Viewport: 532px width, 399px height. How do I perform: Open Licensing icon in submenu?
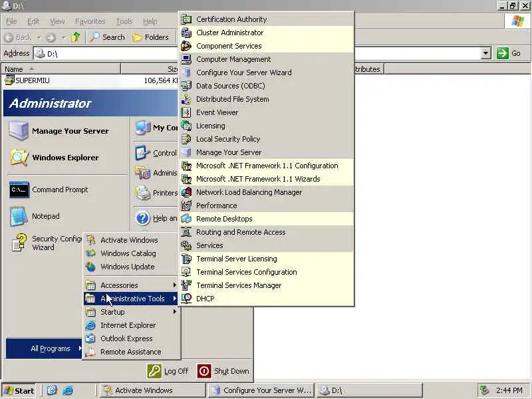coord(186,126)
